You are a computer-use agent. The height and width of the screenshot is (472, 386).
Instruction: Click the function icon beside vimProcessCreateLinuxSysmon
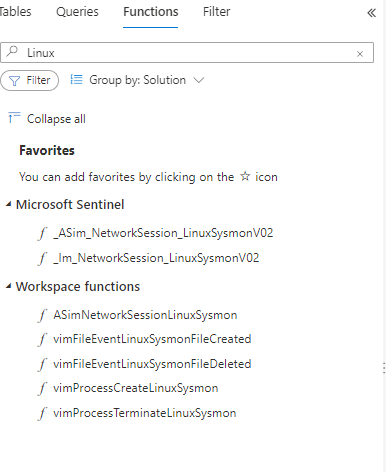42,388
